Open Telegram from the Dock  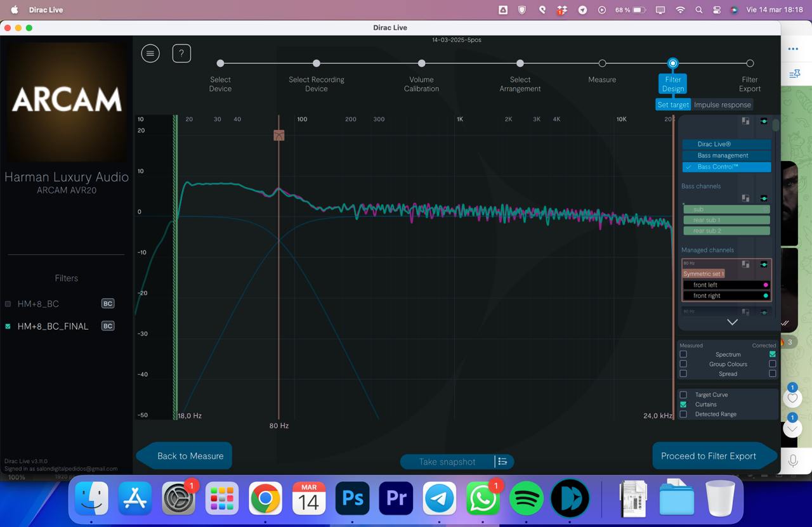pos(439,498)
